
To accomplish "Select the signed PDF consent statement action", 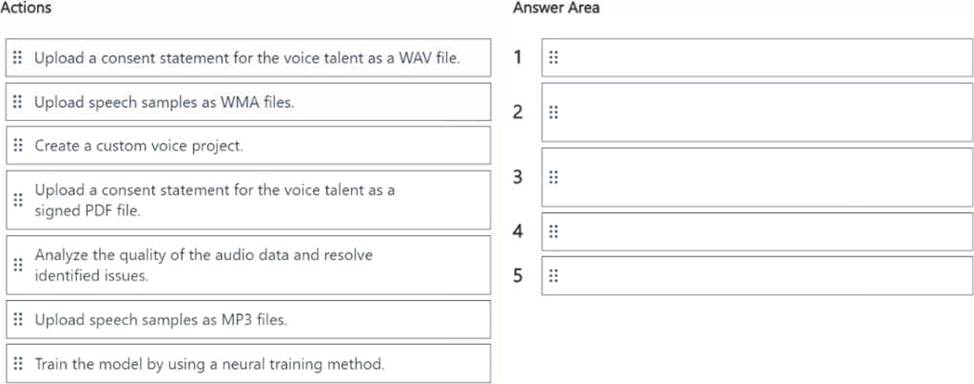I will pyautogui.click(x=248, y=200).
